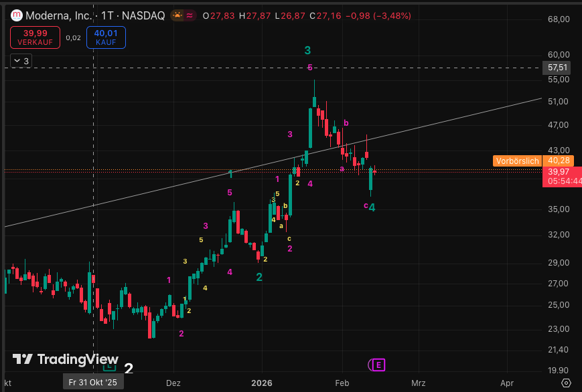Click the 2026 label on time axis
This screenshot has width=582, height=392.
(x=261, y=384)
